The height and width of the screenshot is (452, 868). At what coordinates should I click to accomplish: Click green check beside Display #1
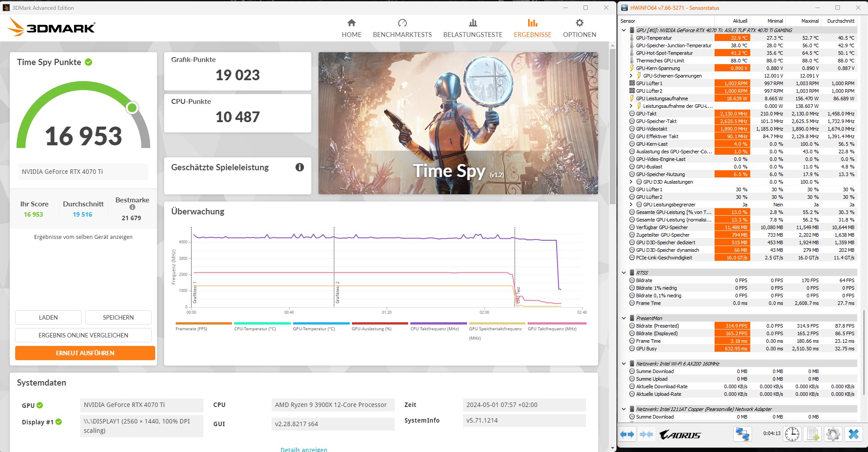click(x=58, y=422)
